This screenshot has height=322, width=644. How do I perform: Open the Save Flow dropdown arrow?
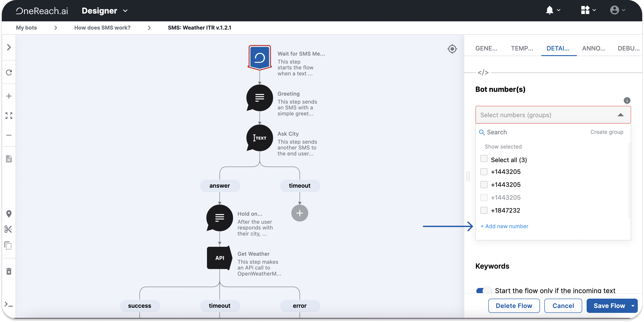tap(633, 306)
